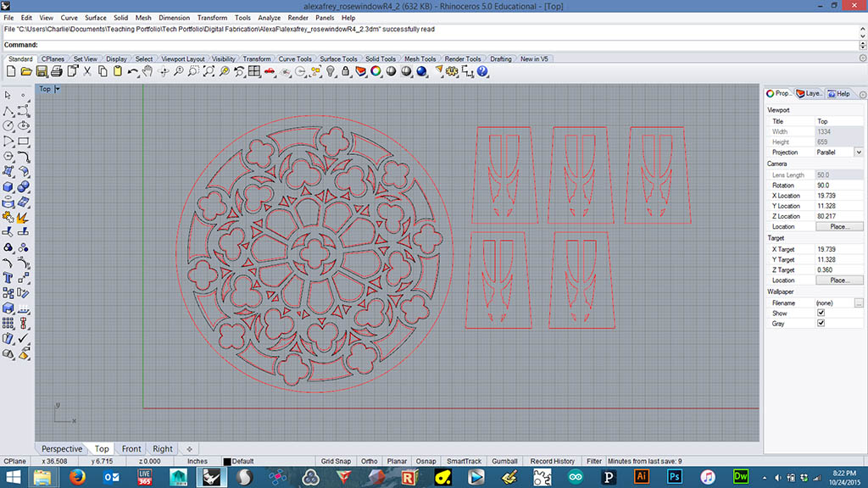Toggle Grid Snap in status bar
The height and width of the screenshot is (488, 868).
point(336,461)
